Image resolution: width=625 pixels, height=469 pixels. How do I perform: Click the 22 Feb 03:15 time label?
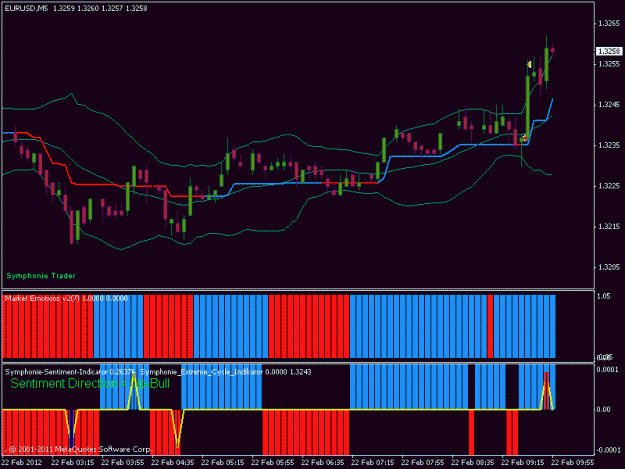point(73,462)
